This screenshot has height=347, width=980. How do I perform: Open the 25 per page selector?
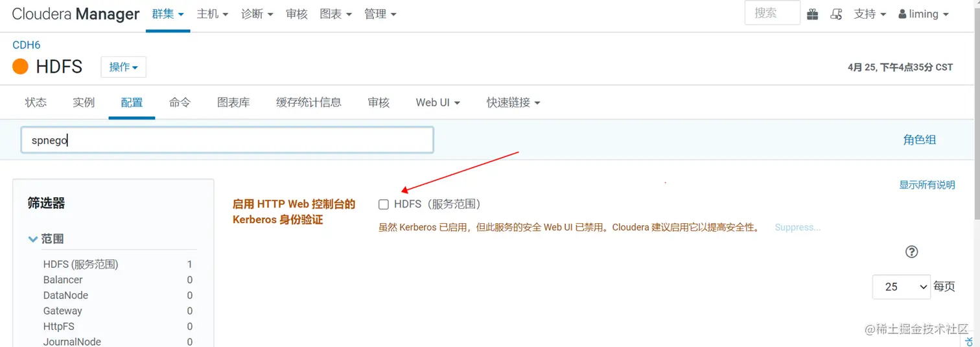902,287
